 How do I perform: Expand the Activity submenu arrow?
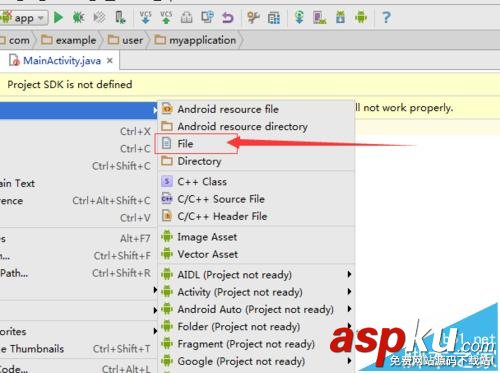coord(349,291)
